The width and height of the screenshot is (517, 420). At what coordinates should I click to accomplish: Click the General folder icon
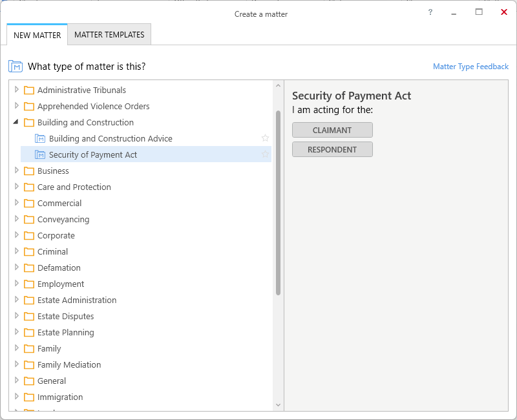[29, 381]
